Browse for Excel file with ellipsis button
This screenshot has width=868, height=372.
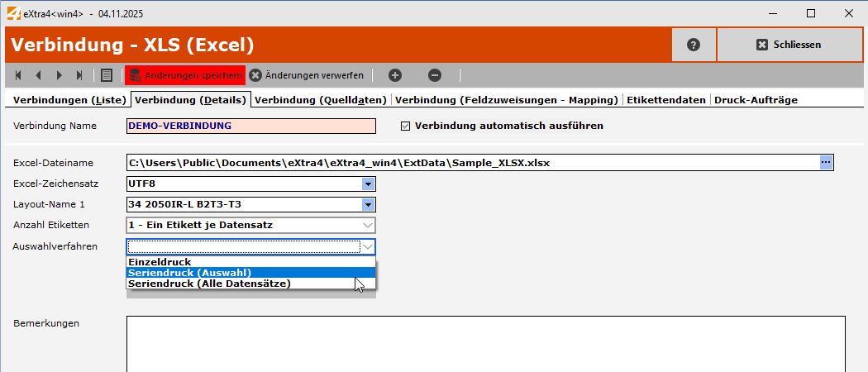point(826,162)
